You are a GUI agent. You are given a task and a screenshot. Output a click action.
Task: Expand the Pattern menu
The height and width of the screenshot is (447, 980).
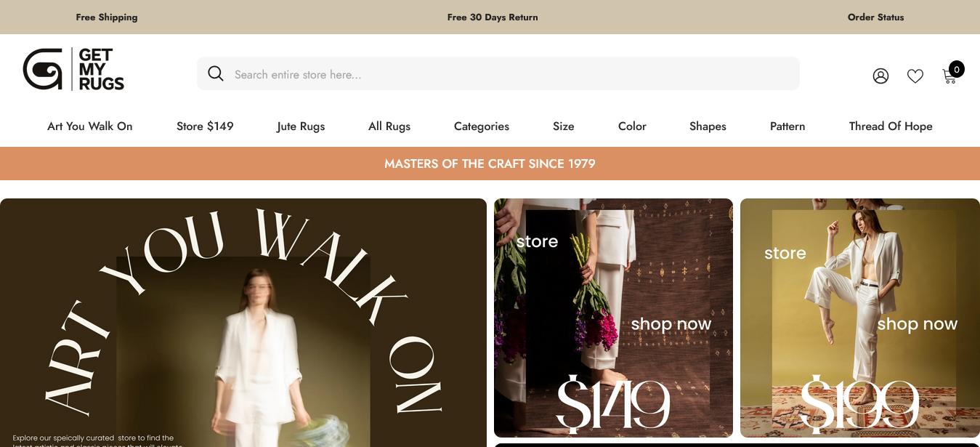(x=787, y=126)
